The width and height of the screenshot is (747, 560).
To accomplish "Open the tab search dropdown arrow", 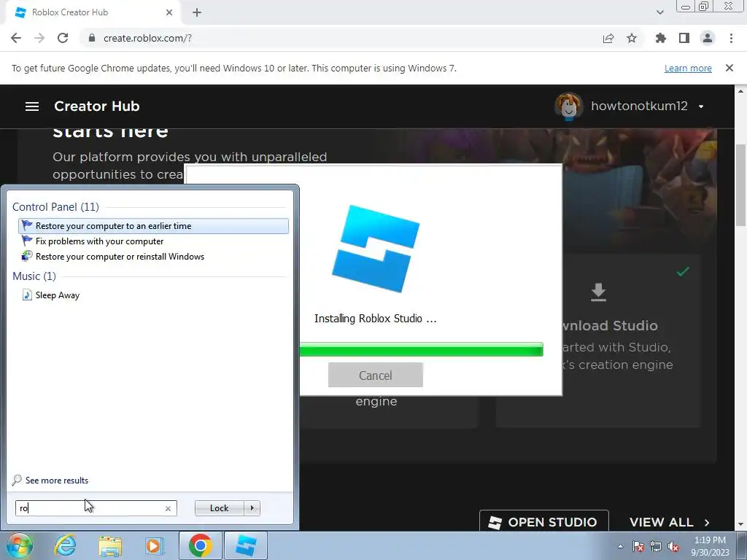I will click(x=659, y=12).
